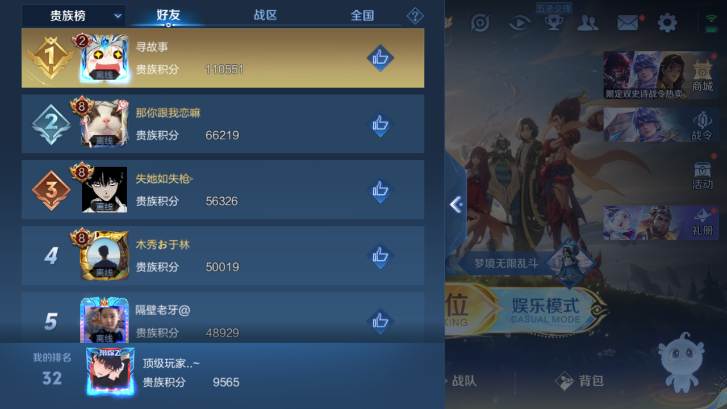Expand the 贵族榜 ranking type dropdown
727x409 pixels.
[x=74, y=16]
